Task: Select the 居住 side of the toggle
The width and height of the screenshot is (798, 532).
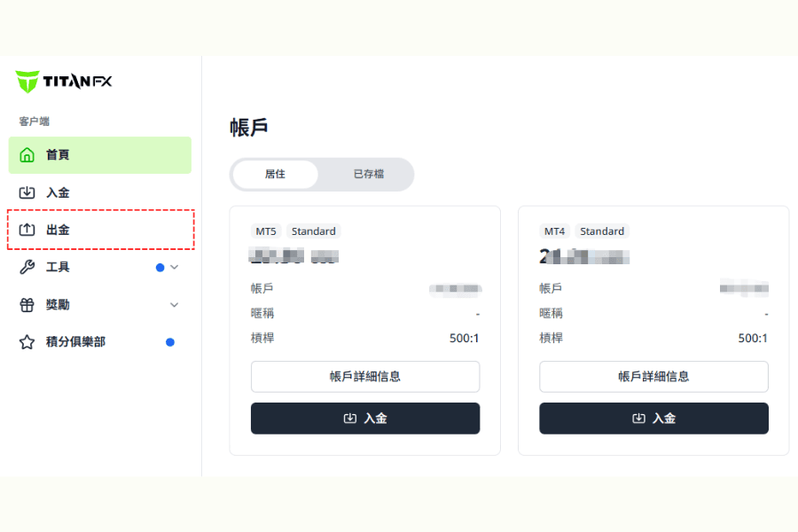Action: click(275, 175)
